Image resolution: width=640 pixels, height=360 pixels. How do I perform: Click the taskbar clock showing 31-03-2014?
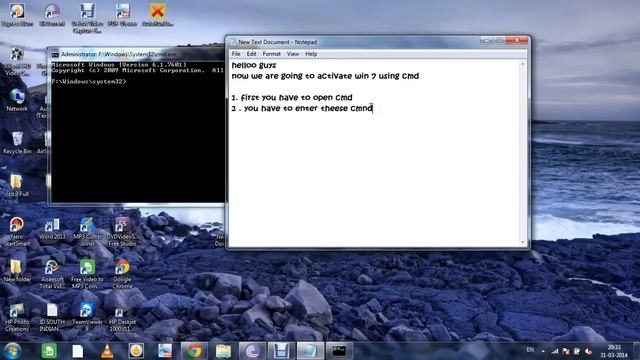click(x=613, y=351)
